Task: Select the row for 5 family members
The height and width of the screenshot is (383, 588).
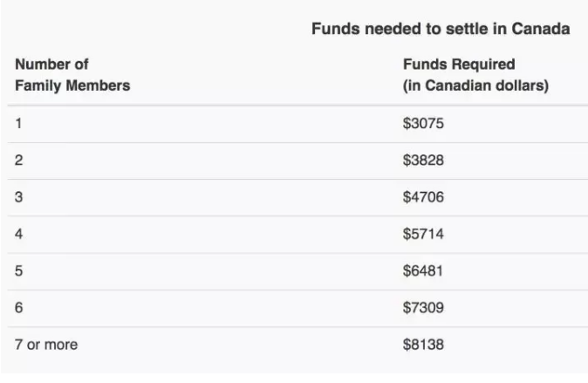Action: point(297,271)
